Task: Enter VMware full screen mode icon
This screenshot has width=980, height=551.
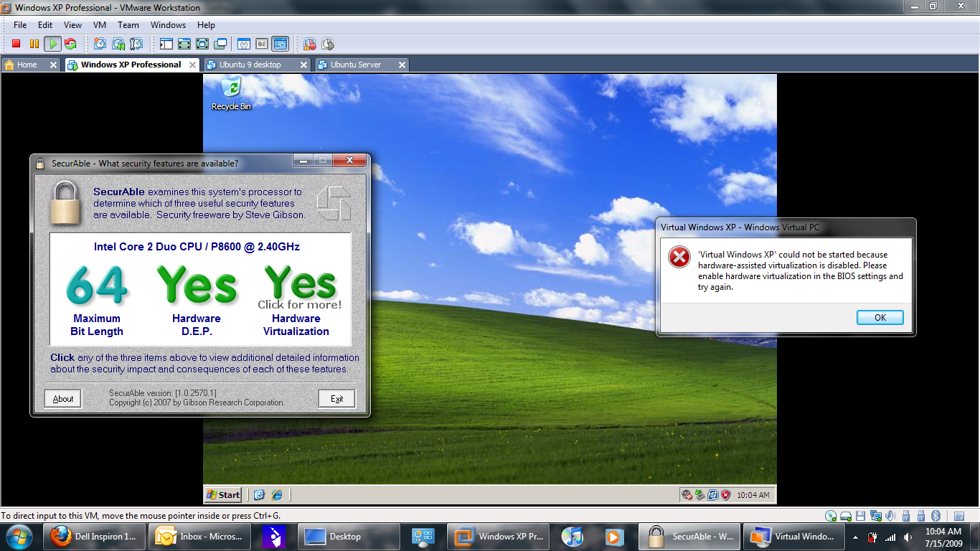Action: pyautogui.click(x=202, y=44)
